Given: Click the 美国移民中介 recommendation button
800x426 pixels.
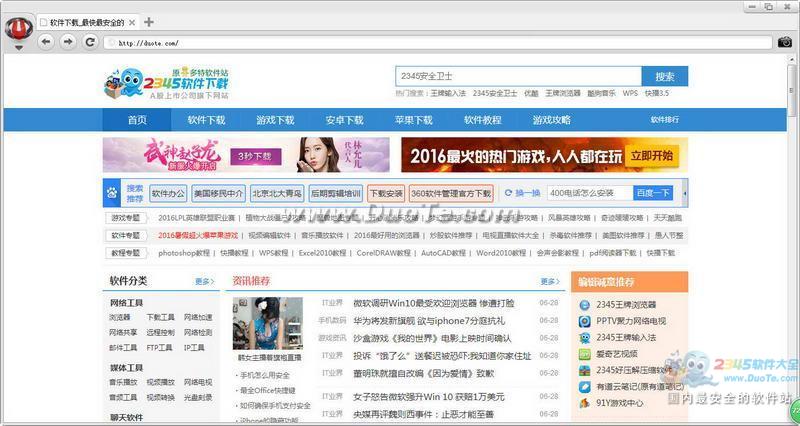Looking at the screenshot, I should pyautogui.click(x=218, y=193).
